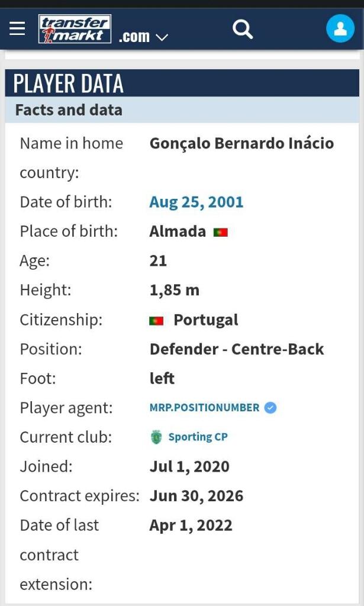Open the MRP.POSITIONNUMBER player agent link
Screen dimensions: 364x606
(x=204, y=408)
